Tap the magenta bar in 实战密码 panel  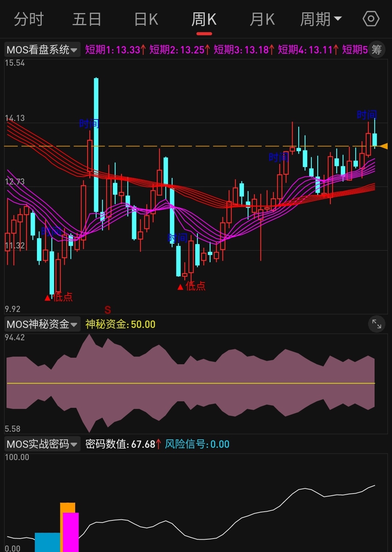71,532
